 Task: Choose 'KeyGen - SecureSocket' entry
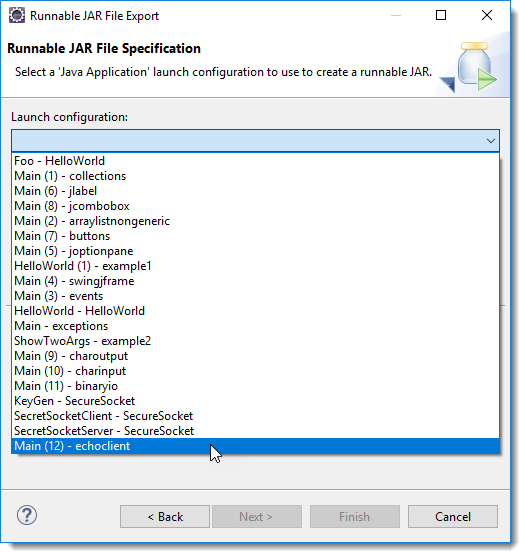coord(256,401)
